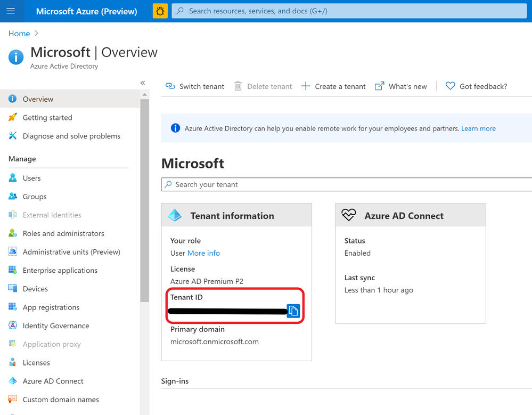The width and height of the screenshot is (532, 415).
Task: Click the Switch tenant icon
Action: click(x=170, y=86)
